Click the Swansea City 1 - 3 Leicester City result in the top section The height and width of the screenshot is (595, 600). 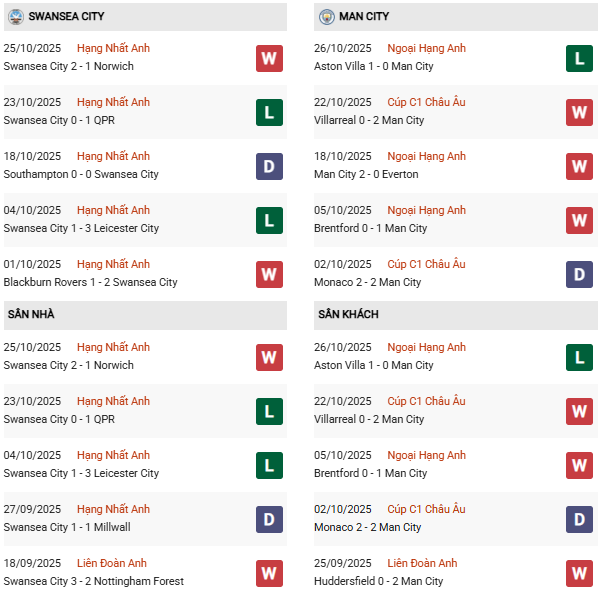pyautogui.click(x=81, y=228)
